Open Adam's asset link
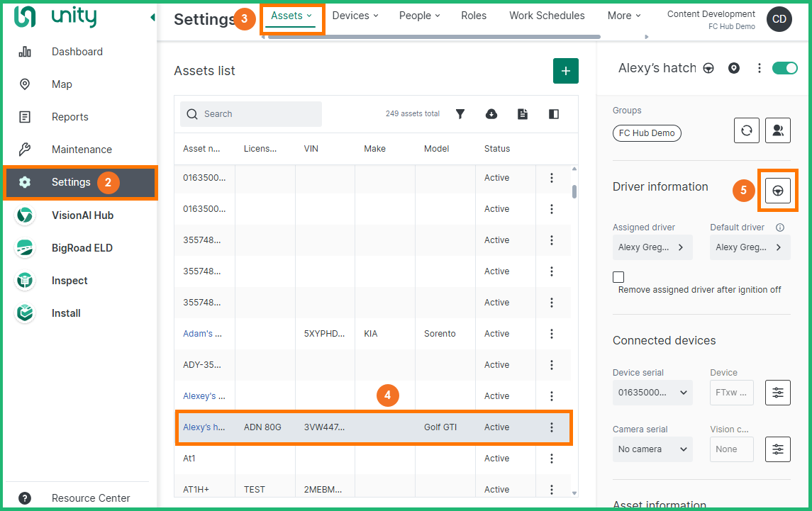 [x=202, y=334]
